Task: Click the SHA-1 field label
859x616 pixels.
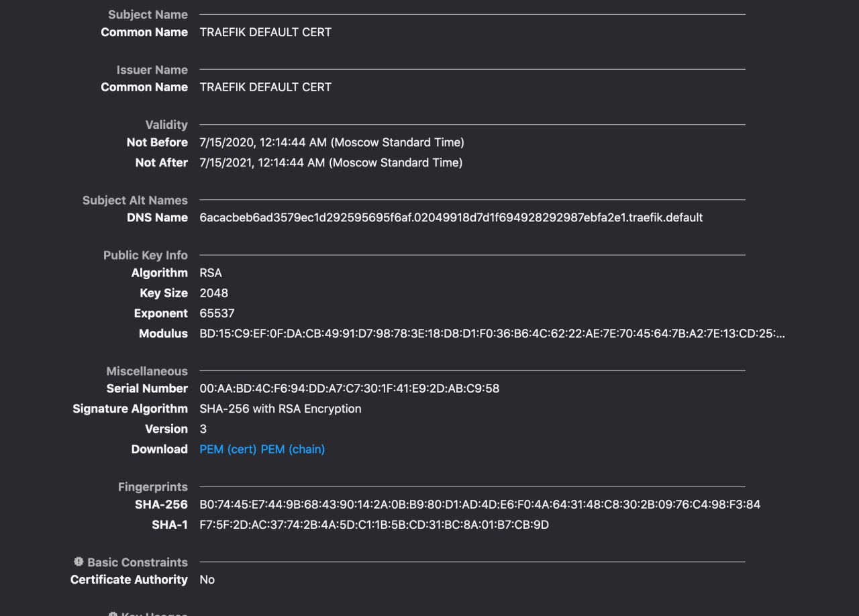Action: [170, 525]
